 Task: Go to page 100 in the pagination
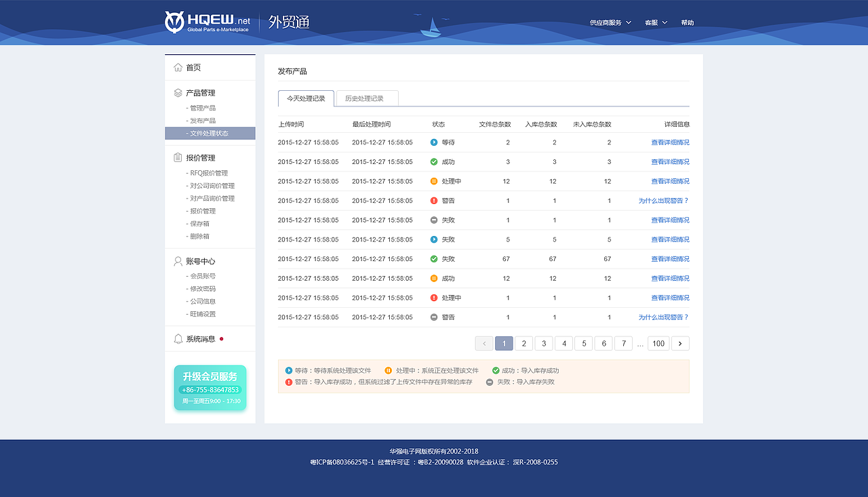point(658,343)
